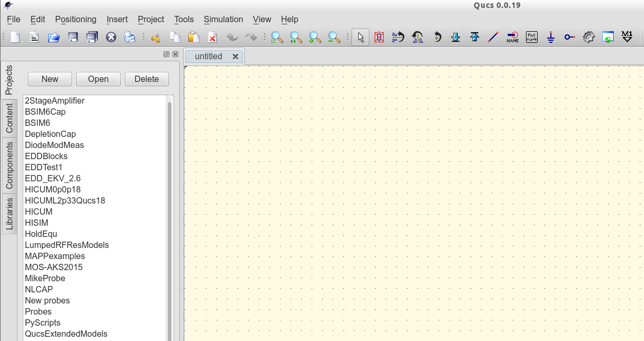644x341 pixels.
Task: Copy the selected elements
Action: [175, 37]
